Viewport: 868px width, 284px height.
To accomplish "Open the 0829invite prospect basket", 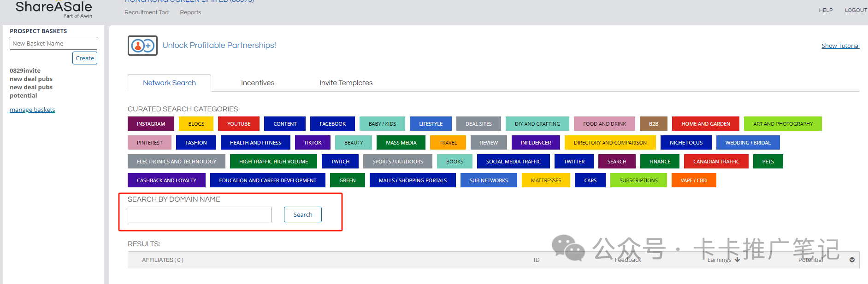I will tap(25, 70).
